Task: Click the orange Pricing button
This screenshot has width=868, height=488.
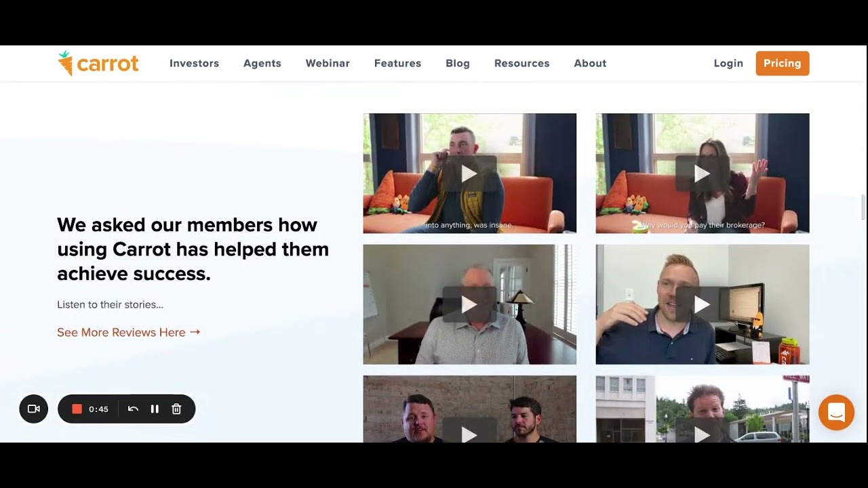Action: (783, 63)
